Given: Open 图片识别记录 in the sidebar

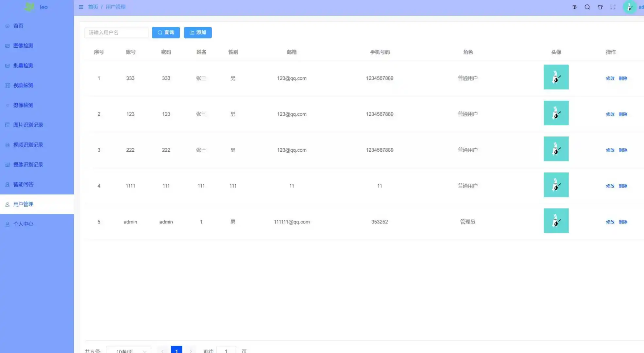Looking at the screenshot, I should click(28, 125).
